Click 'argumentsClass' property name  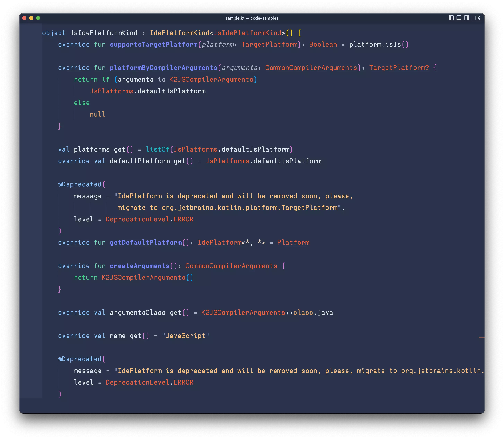point(138,312)
